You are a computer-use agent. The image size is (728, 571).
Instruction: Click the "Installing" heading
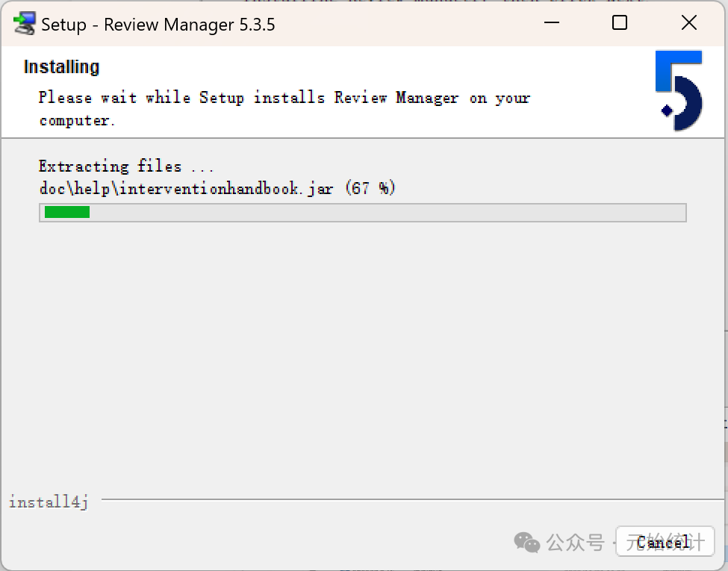pyautogui.click(x=61, y=67)
